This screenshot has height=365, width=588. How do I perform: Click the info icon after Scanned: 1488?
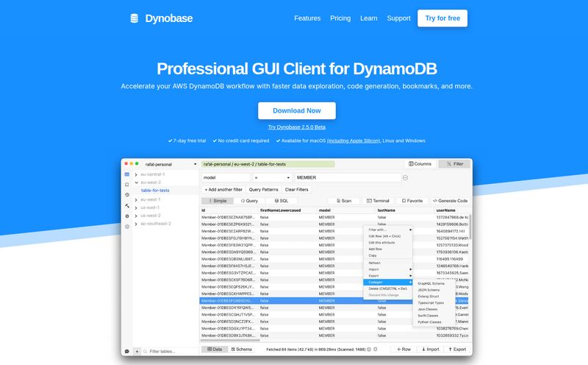369,350
